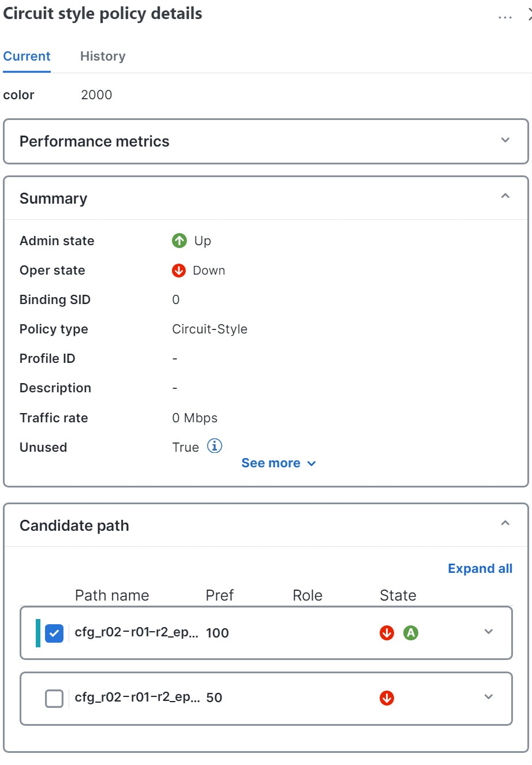Expand the Pref 50 candidate path row
This screenshot has height=765, width=532.
pyautogui.click(x=489, y=697)
